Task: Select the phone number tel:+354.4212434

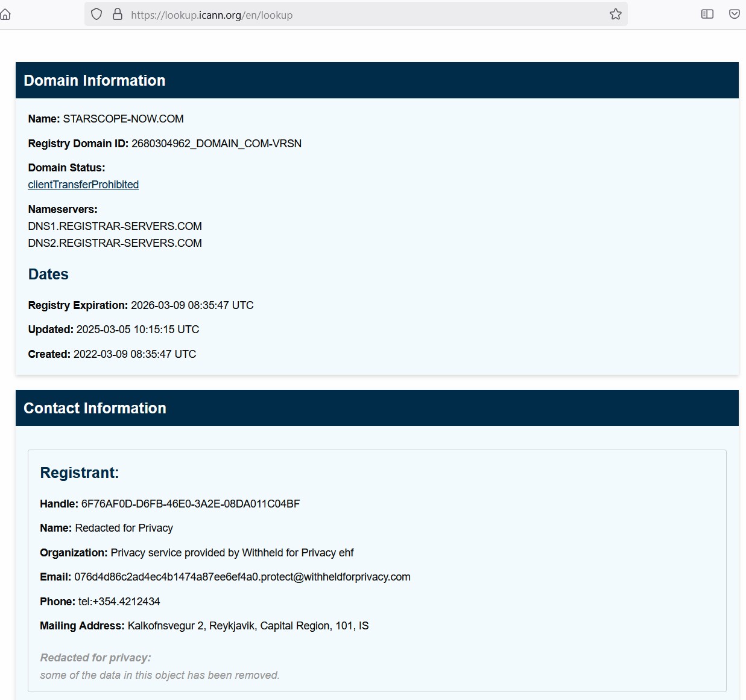Action: pyautogui.click(x=119, y=602)
